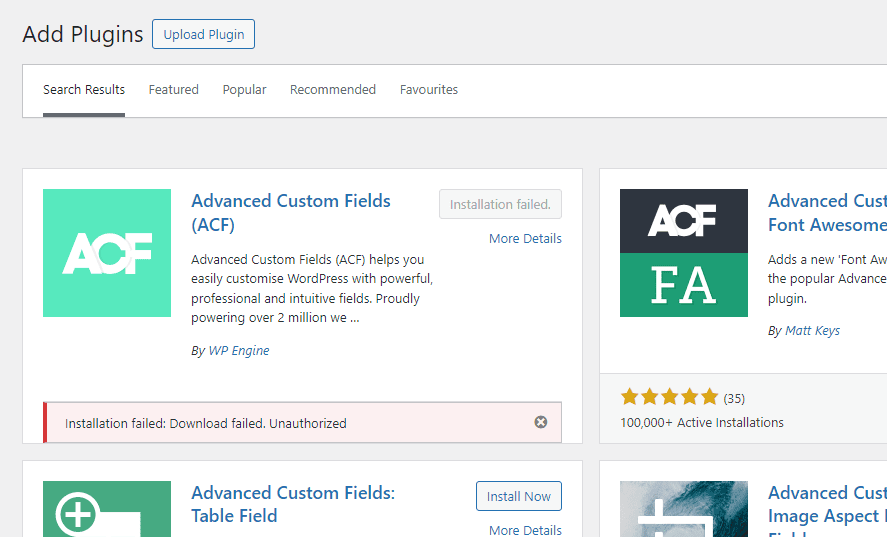Click the Add Plugins page heading
Image resolution: width=887 pixels, height=537 pixels.
pyautogui.click(x=83, y=35)
